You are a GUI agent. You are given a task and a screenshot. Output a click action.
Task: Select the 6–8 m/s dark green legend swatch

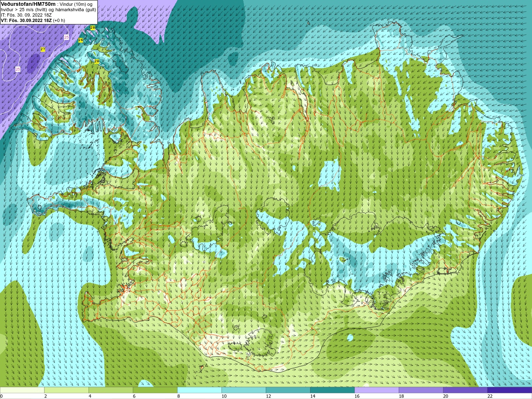click(155, 390)
